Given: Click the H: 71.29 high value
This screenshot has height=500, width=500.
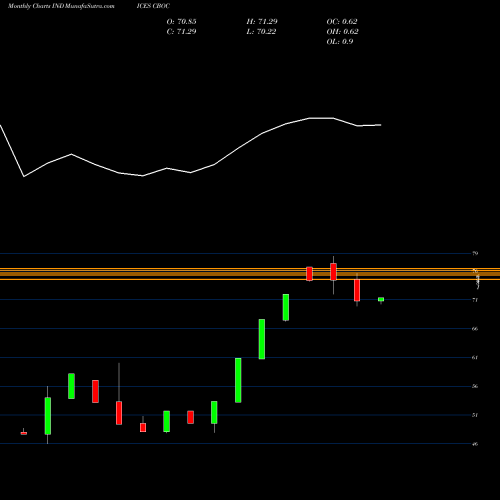Looking at the screenshot, I should point(262,22).
